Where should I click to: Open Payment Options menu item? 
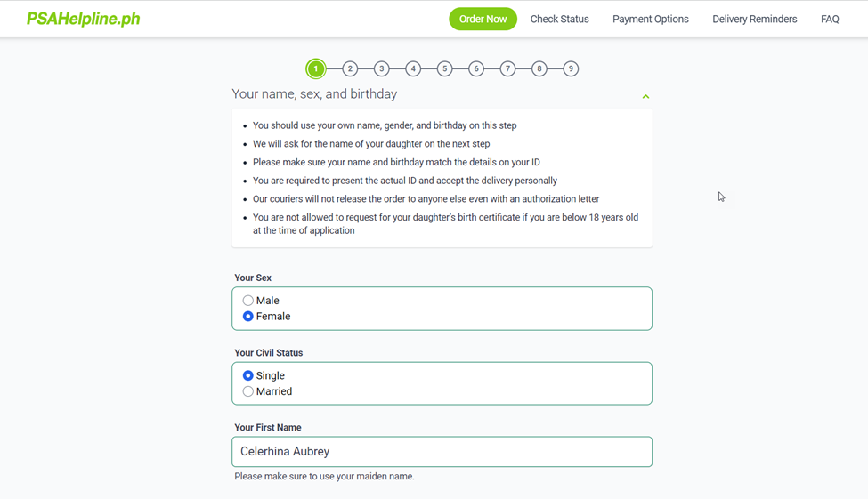point(650,19)
